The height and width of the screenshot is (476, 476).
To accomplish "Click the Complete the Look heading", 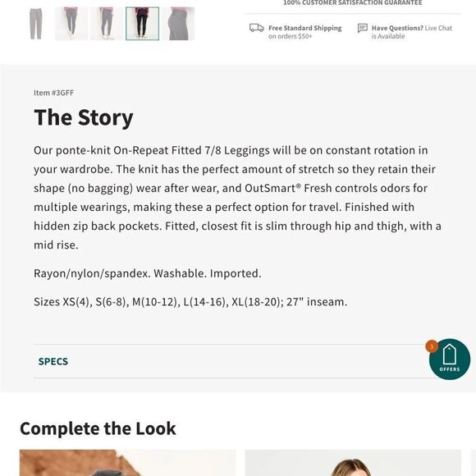I will pyautogui.click(x=98, y=428).
